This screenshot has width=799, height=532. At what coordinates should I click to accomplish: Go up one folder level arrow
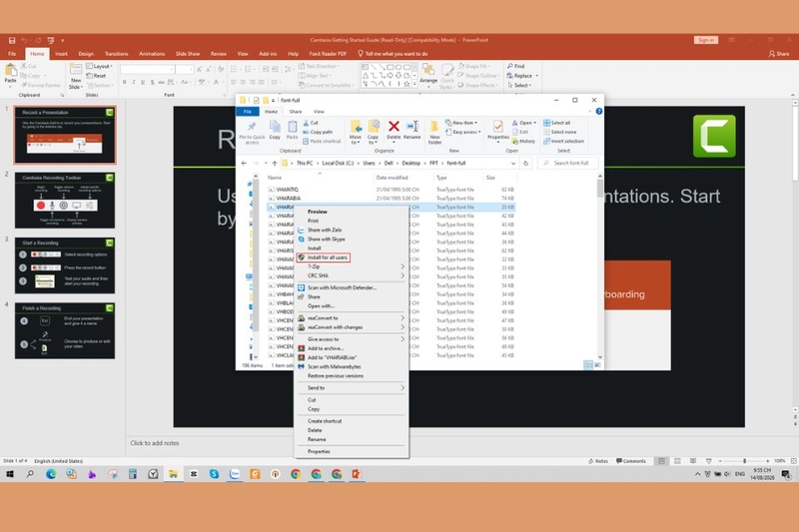click(x=274, y=164)
